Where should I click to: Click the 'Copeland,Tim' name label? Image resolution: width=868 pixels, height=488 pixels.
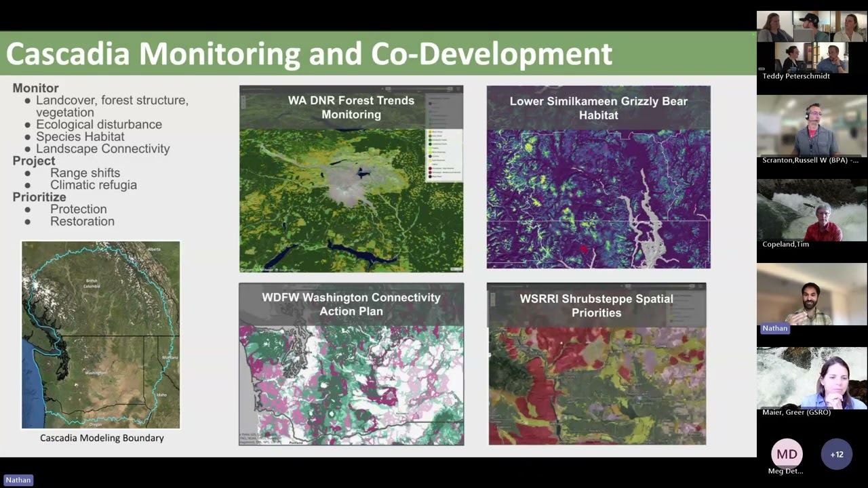(x=785, y=244)
